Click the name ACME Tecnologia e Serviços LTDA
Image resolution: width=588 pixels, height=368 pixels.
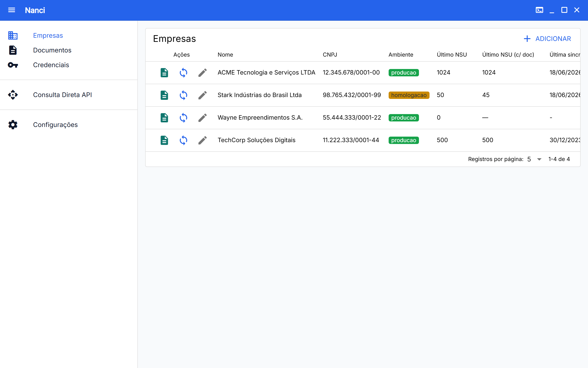click(x=266, y=72)
